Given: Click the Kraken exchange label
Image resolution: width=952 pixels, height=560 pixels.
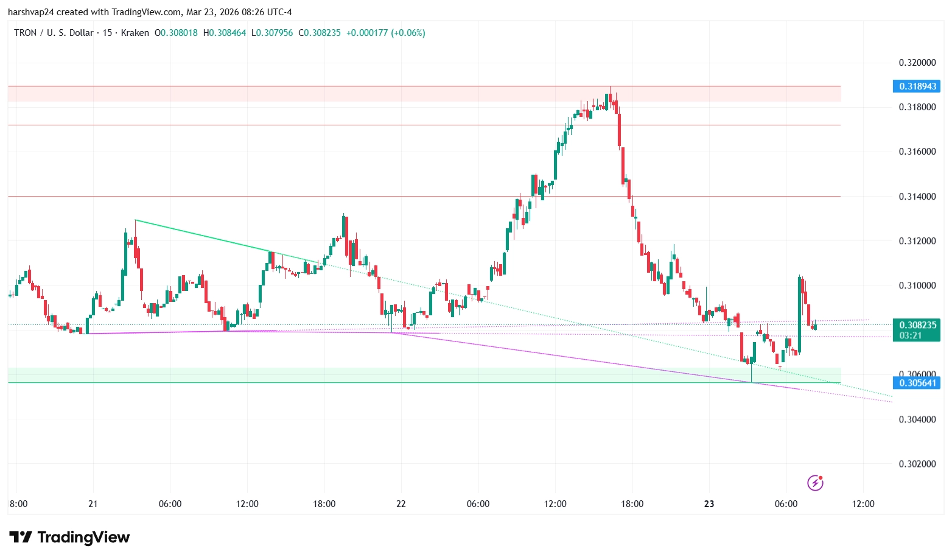Looking at the screenshot, I should coord(135,33).
